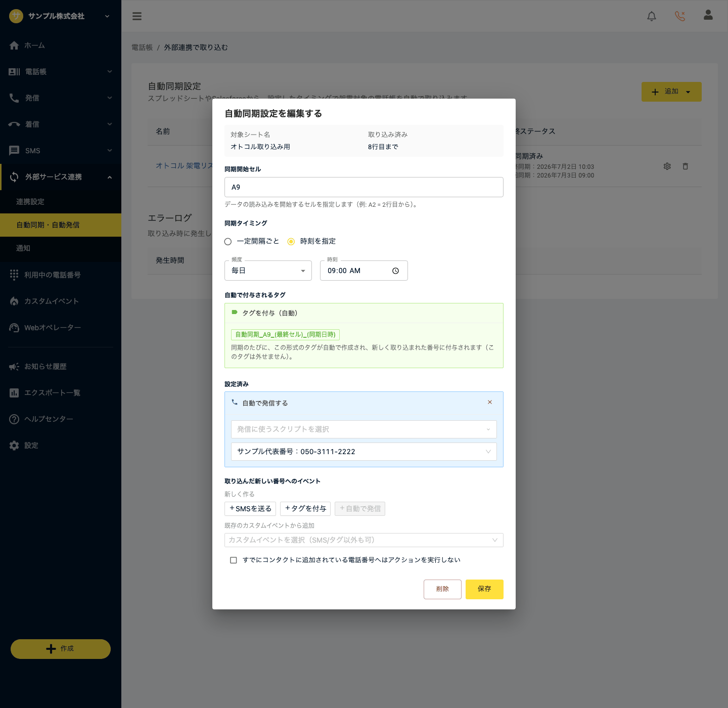Expand the サンプル株式会社 company switcher
The height and width of the screenshot is (708, 728).
107,16
